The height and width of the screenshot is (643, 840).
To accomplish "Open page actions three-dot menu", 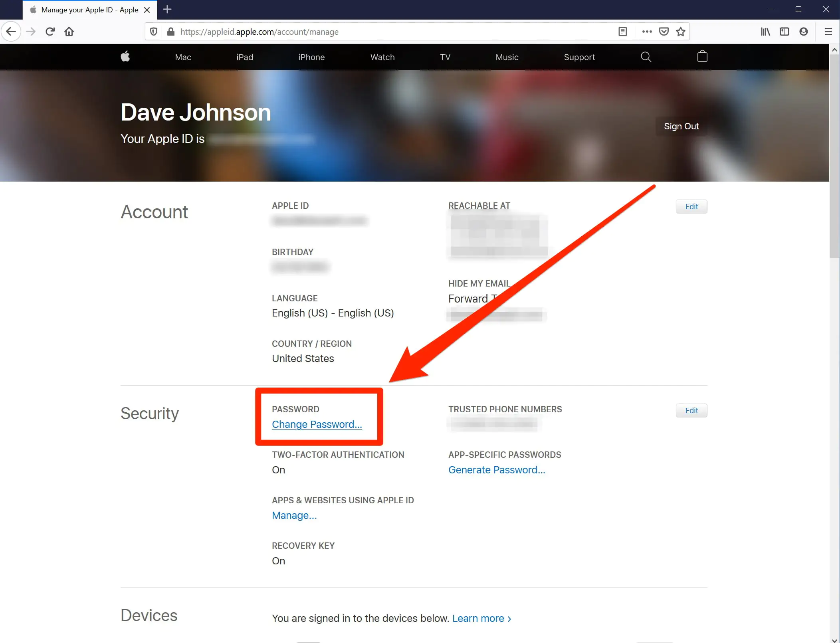I will pos(647,32).
